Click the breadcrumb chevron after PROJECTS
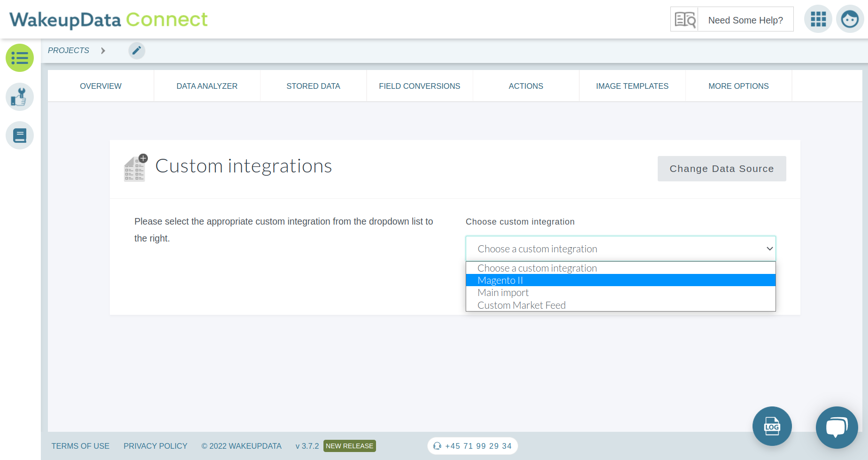This screenshot has width=868, height=460. [x=103, y=50]
